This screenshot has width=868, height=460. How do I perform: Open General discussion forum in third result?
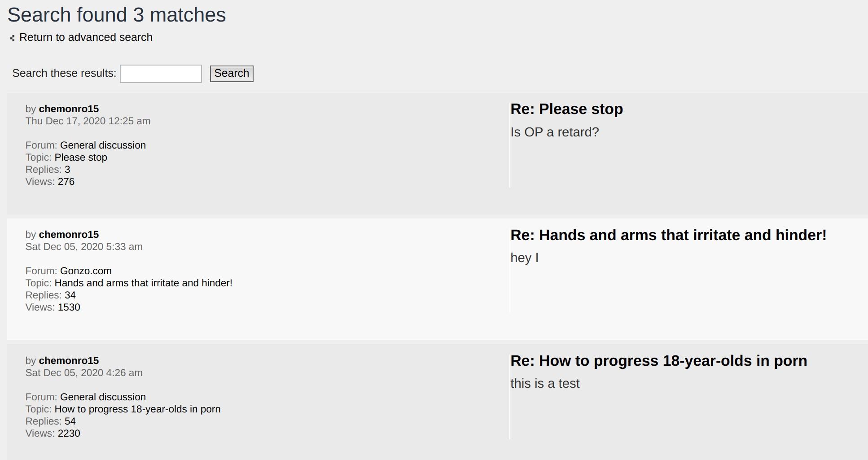103,397
